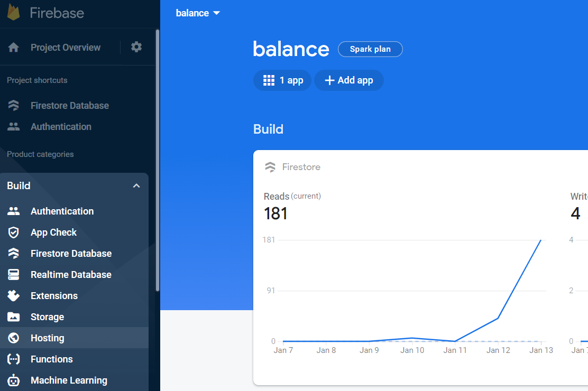Click Functions brackets icon
The width and height of the screenshot is (588, 391).
(x=14, y=359)
